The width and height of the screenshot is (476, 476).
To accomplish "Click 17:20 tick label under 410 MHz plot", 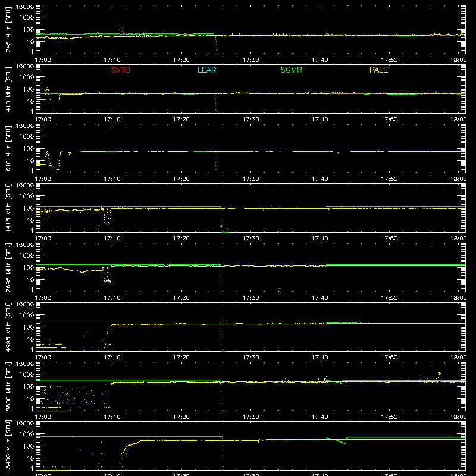I will click(181, 120).
